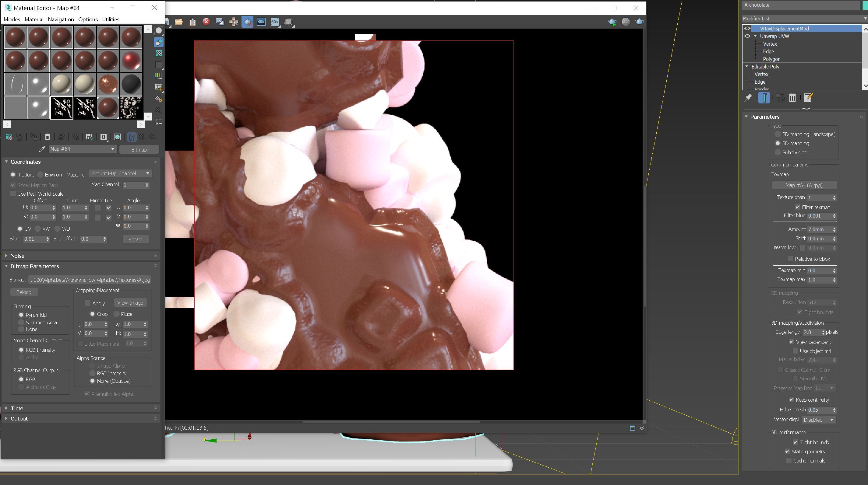Click A/B compare icon in frame buffer
This screenshot has height=485, width=868.
(x=261, y=22)
